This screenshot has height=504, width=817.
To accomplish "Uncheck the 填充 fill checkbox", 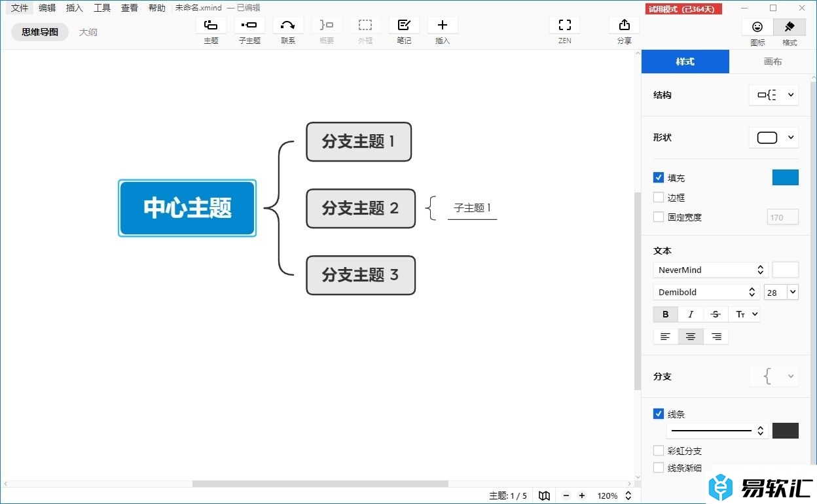I will coord(659,177).
